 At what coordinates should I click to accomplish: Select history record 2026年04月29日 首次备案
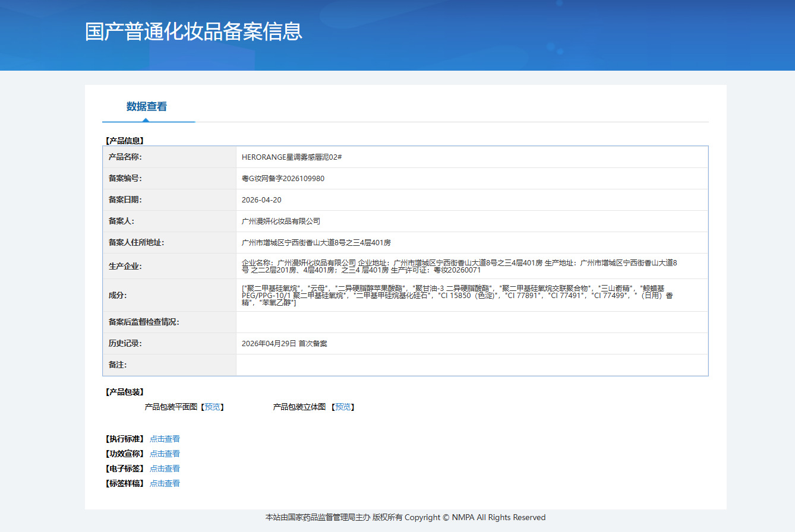pyautogui.click(x=285, y=344)
